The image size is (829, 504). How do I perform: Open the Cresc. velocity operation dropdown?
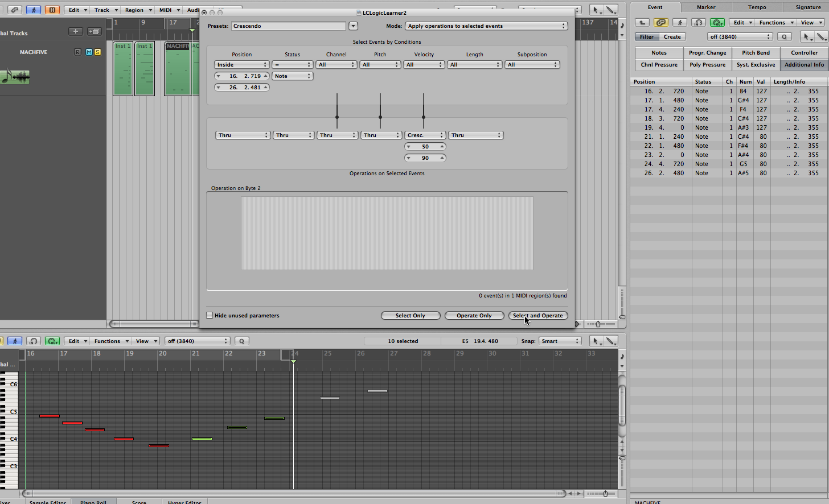point(425,135)
